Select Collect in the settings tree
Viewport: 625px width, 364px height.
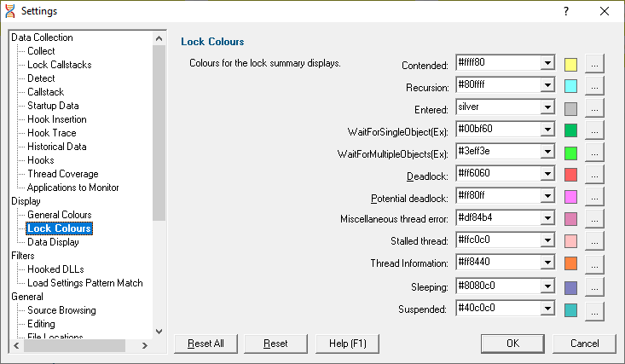[41, 51]
